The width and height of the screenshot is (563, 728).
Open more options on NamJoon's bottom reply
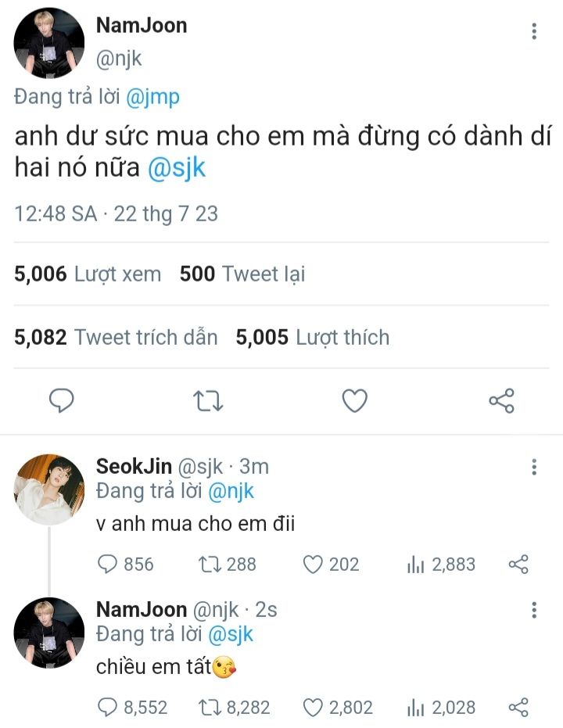click(534, 611)
